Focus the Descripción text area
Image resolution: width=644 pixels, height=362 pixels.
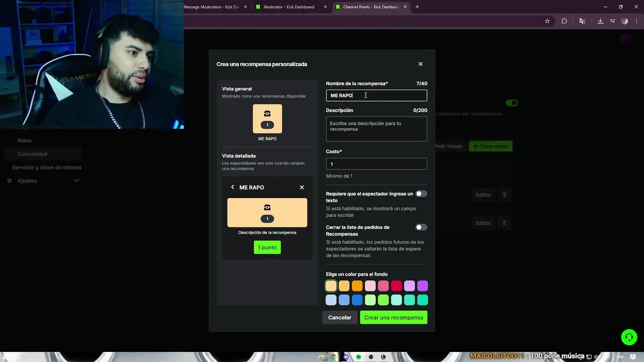376,129
